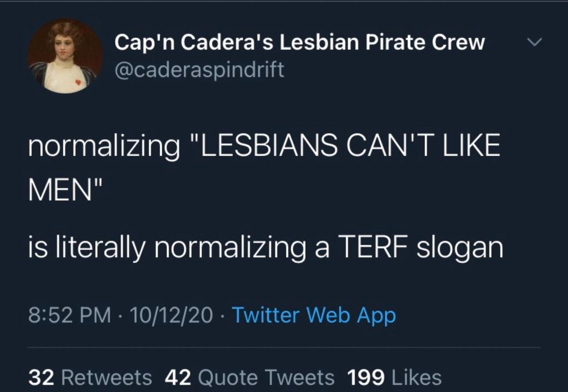Click the word "TERF" in the tweet
The height and width of the screenshot is (392, 568).
[372, 248]
